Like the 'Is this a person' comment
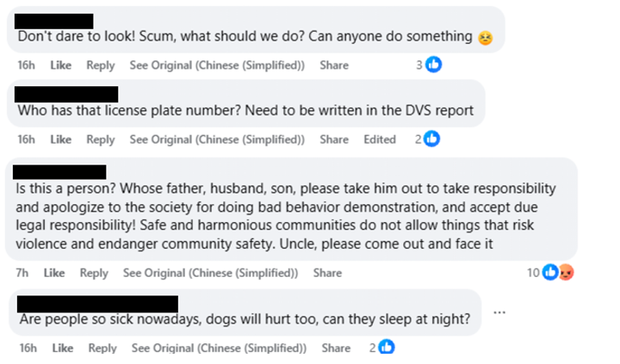The width and height of the screenshot is (620, 364). tap(54, 273)
